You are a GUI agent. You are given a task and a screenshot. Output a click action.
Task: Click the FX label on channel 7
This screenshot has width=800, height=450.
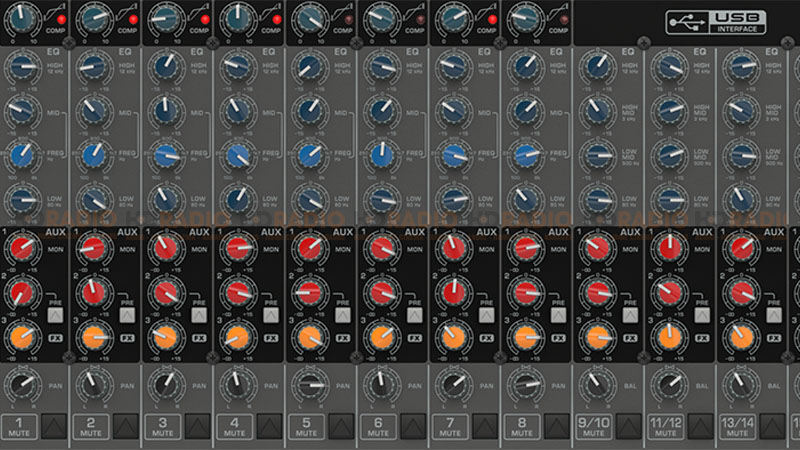[x=487, y=338]
